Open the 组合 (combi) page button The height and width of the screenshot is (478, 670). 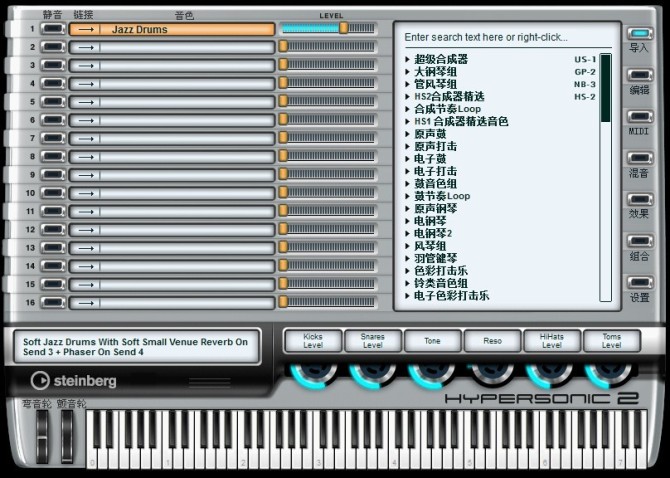point(640,241)
